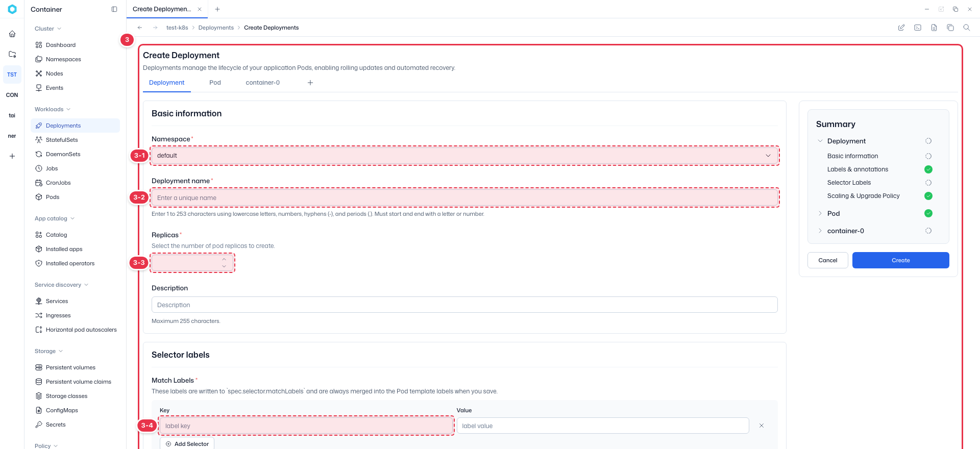Open Events in sidebar
Viewport: 980px width, 449px height.
click(75, 88)
